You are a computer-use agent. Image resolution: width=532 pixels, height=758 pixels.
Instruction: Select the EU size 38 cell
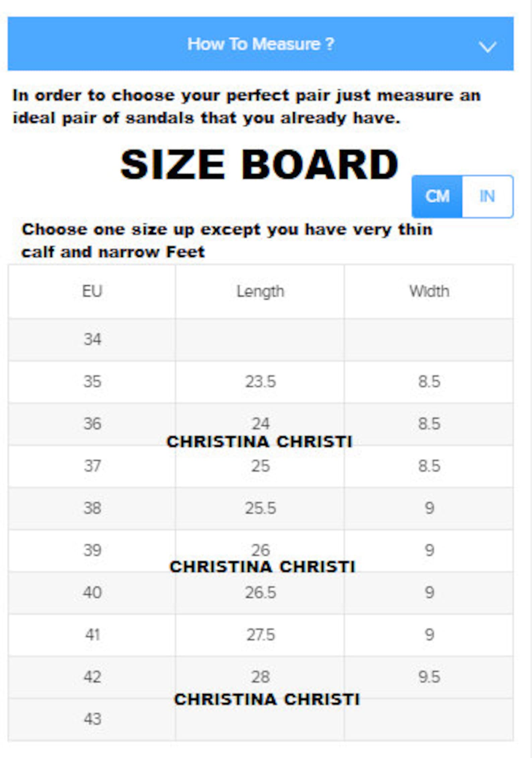92,508
